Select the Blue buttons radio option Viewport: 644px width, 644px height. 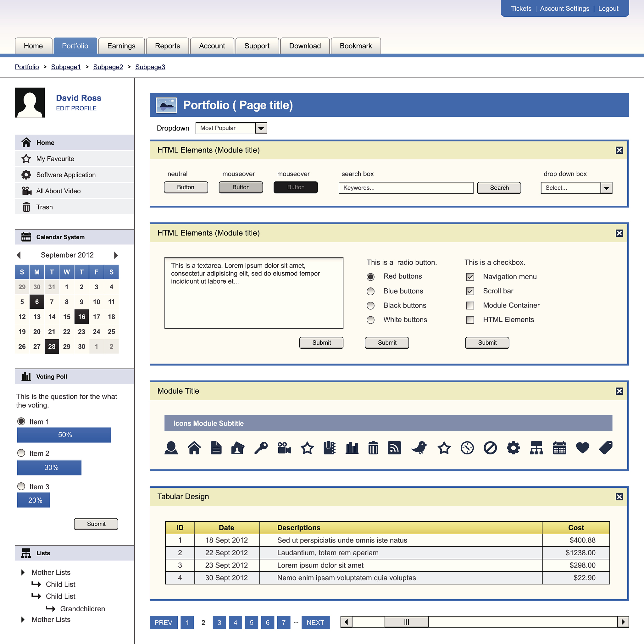tap(370, 291)
